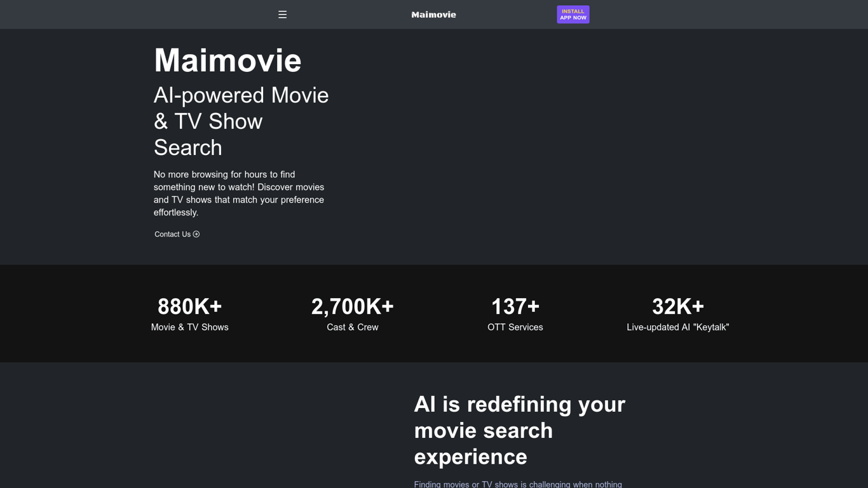The width and height of the screenshot is (868, 488).
Task: Select the AI-powered Movie & TV Show Search subtitle
Action: [x=241, y=121]
